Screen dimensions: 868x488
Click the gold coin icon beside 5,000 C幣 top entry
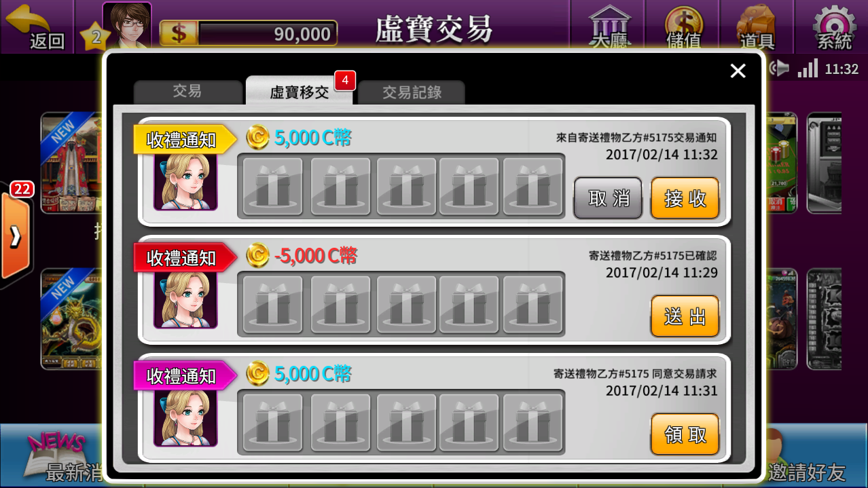click(x=257, y=137)
